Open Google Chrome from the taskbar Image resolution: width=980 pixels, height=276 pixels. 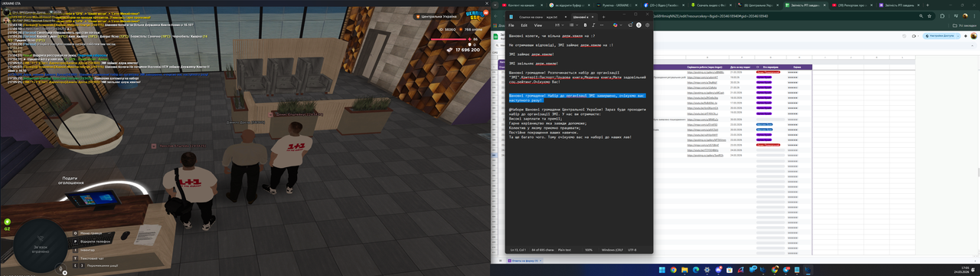click(x=673, y=270)
